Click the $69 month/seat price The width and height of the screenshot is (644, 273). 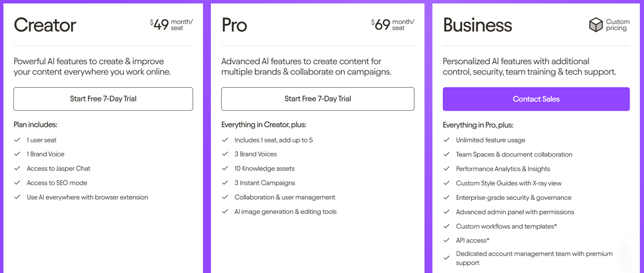392,25
